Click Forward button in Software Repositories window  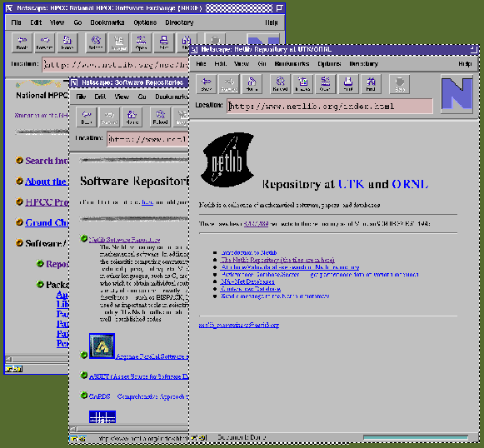coord(109,117)
